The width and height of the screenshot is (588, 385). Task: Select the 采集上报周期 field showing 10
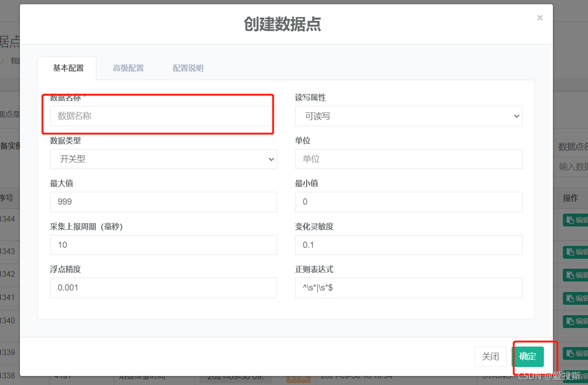coord(163,245)
